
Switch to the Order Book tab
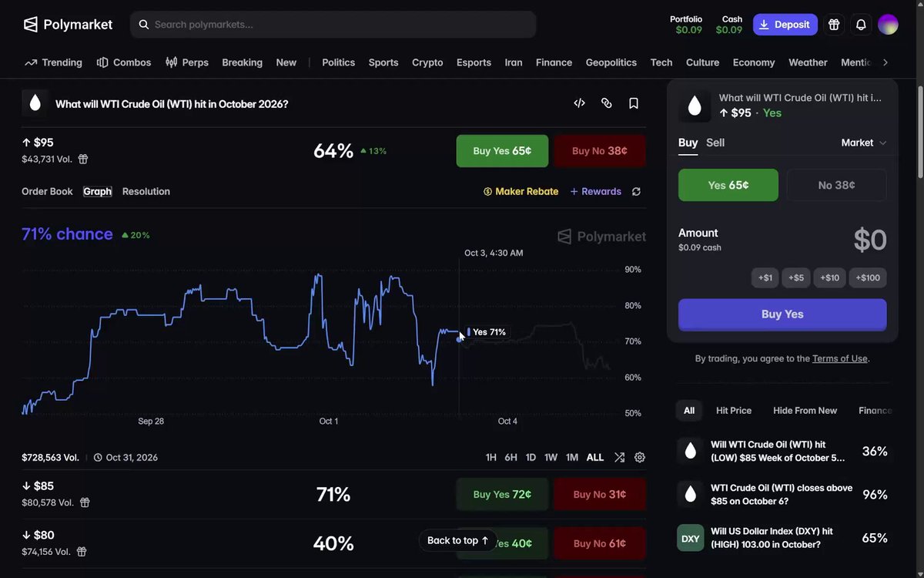pos(47,192)
